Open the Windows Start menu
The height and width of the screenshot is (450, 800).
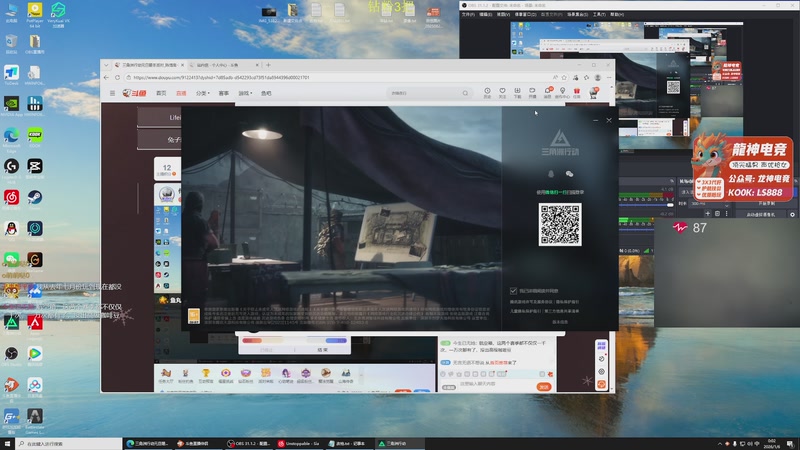point(7,444)
